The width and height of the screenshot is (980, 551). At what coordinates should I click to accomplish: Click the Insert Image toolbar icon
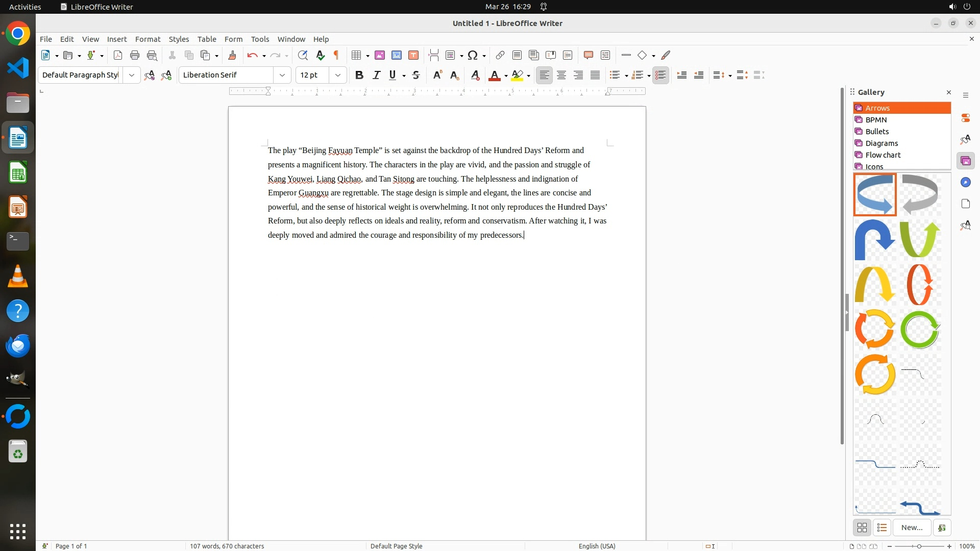[380, 55]
